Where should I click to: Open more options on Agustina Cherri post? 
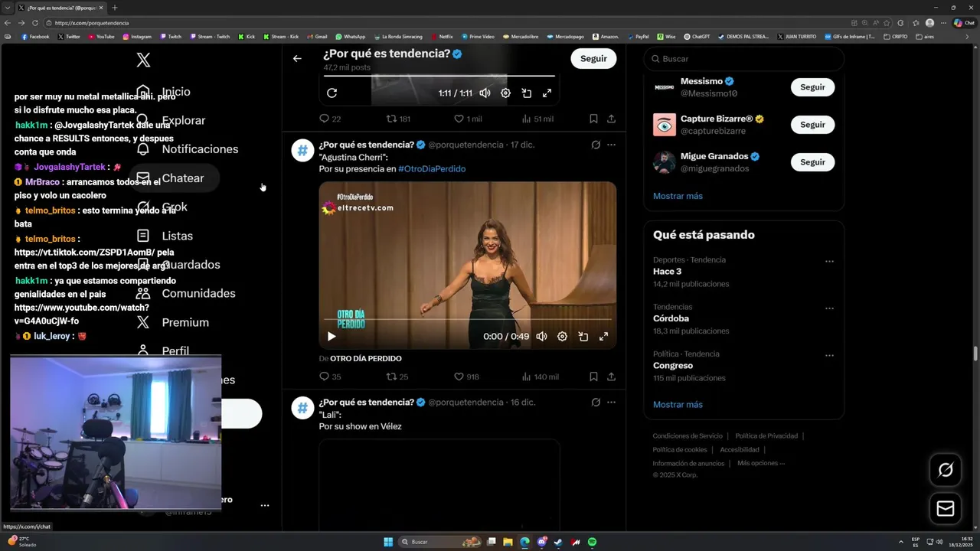(x=611, y=145)
